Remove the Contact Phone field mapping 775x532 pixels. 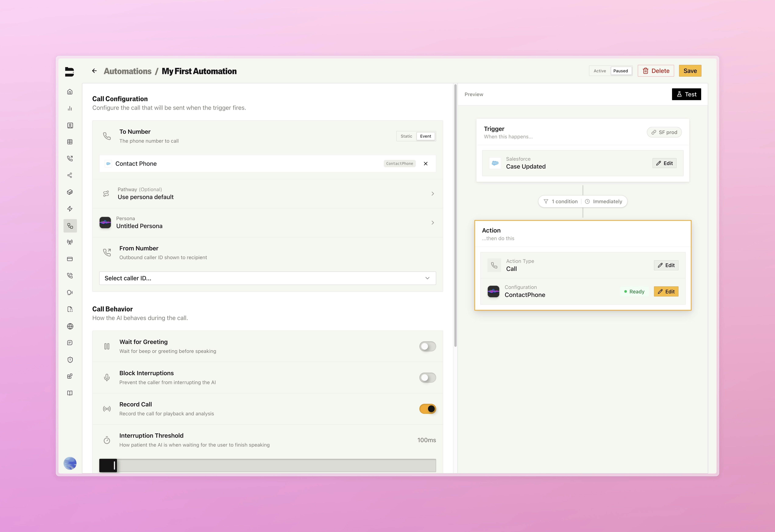click(x=426, y=163)
